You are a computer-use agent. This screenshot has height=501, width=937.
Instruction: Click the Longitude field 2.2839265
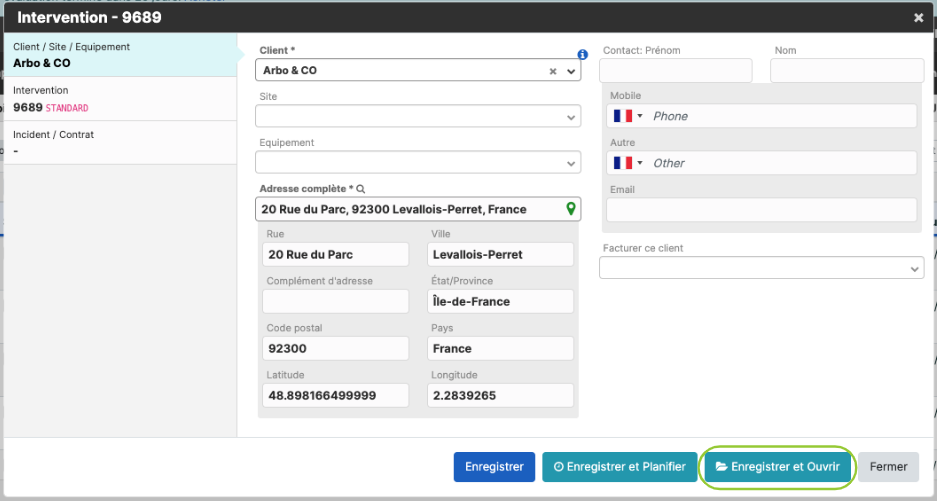pyautogui.click(x=500, y=395)
